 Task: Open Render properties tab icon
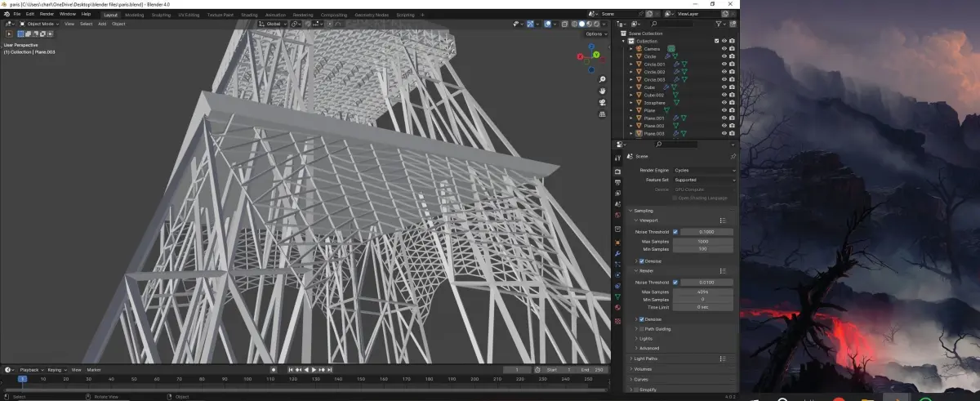pyautogui.click(x=617, y=171)
